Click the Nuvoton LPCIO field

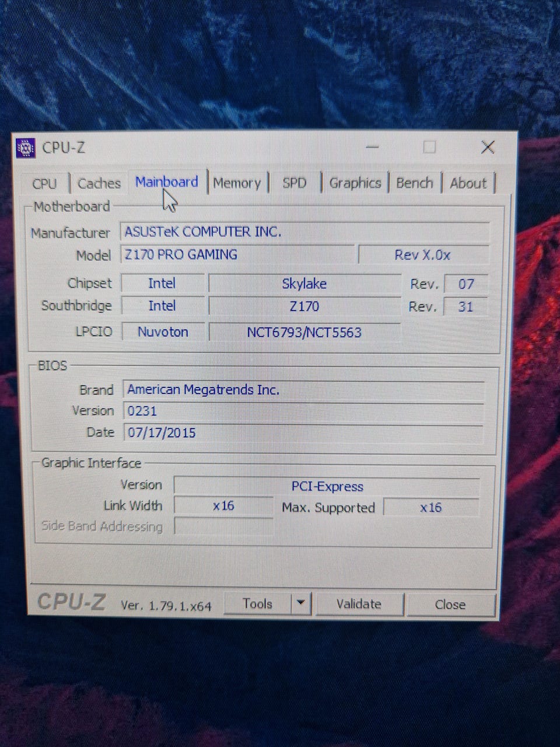click(163, 332)
